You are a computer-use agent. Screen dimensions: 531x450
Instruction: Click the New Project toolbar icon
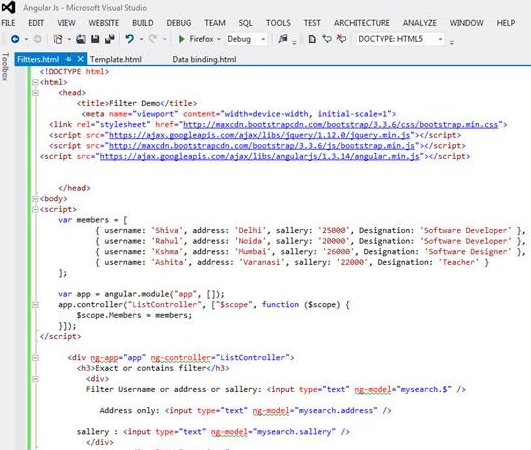58,39
